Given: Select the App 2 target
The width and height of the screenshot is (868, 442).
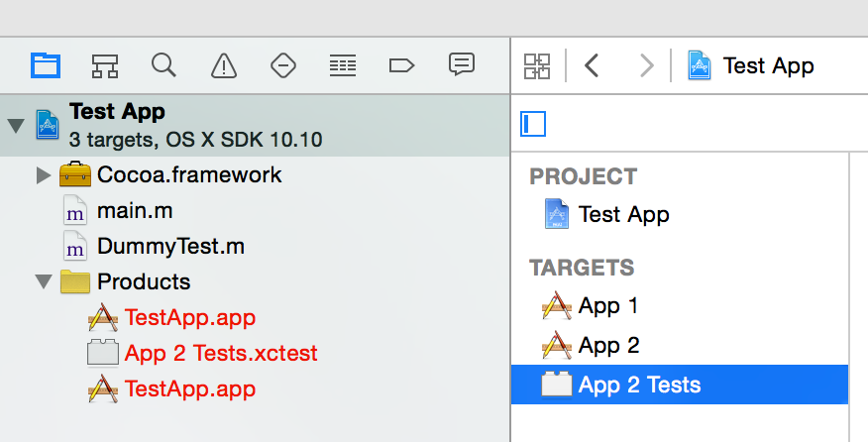Looking at the screenshot, I should [609, 345].
